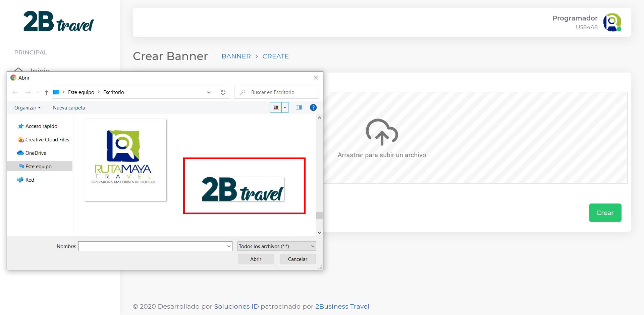The width and height of the screenshot is (644, 315).
Task: Select Este equipo in the navigation pane
Action: (x=40, y=166)
